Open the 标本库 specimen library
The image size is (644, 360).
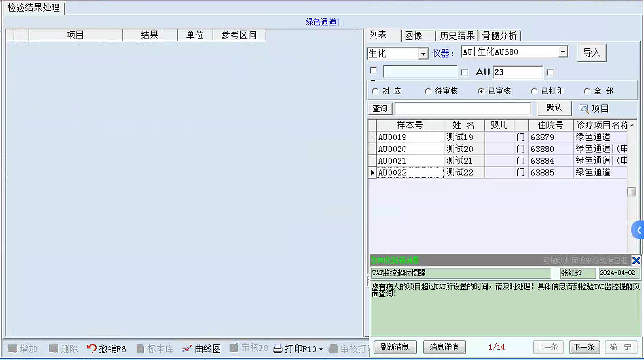point(155,348)
